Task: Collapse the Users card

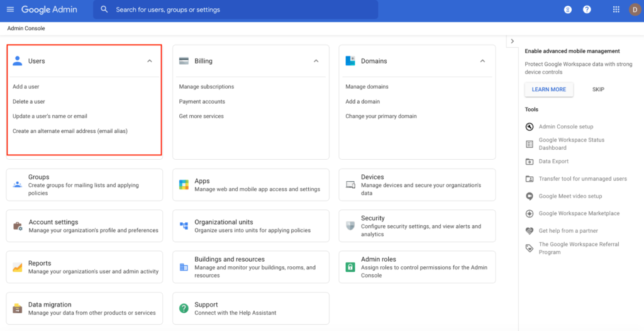Action: (x=150, y=61)
